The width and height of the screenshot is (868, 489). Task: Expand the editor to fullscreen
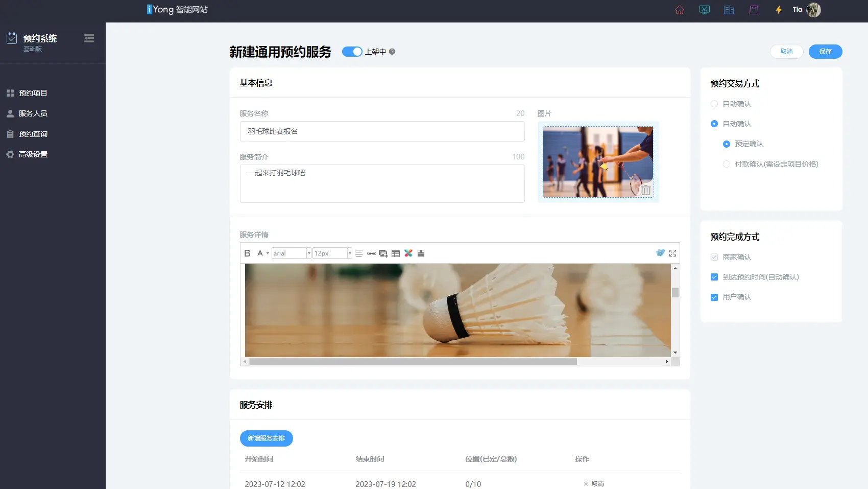tap(672, 253)
